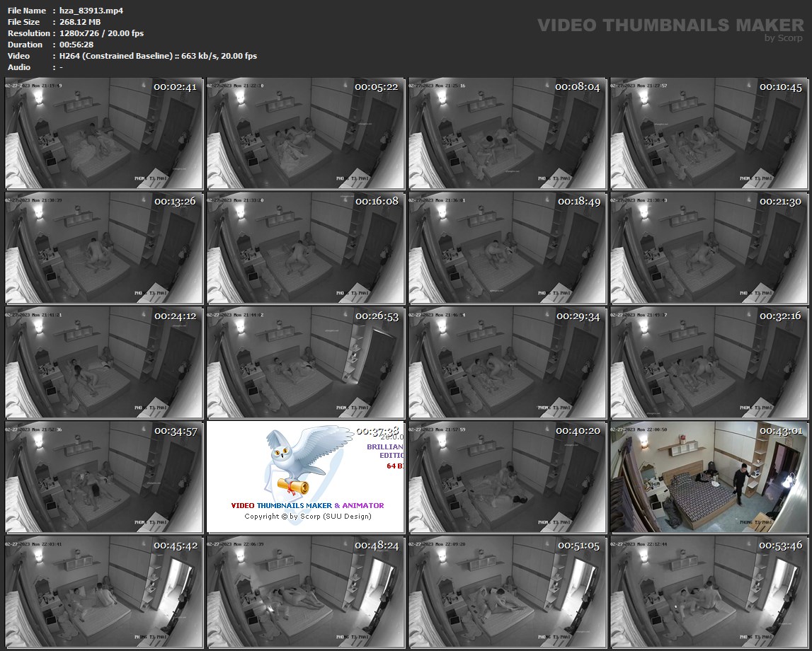Click the file size value 268.12 MB
Viewport: 812px width, 651px height.
pos(80,22)
